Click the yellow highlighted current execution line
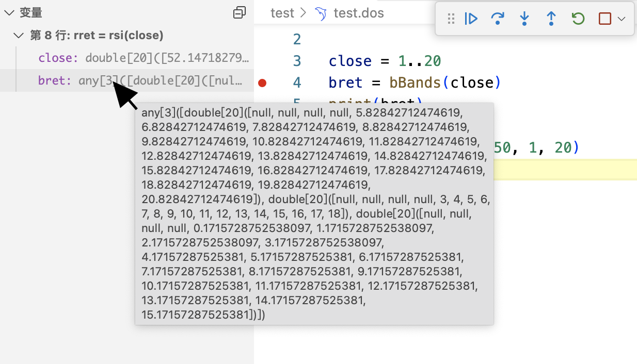637x364 pixels. [x=568, y=170]
